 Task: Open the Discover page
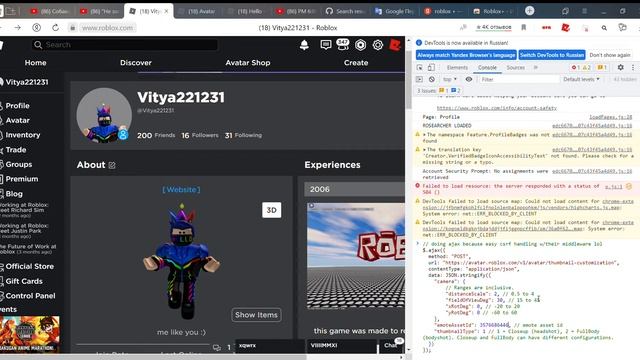click(x=136, y=62)
